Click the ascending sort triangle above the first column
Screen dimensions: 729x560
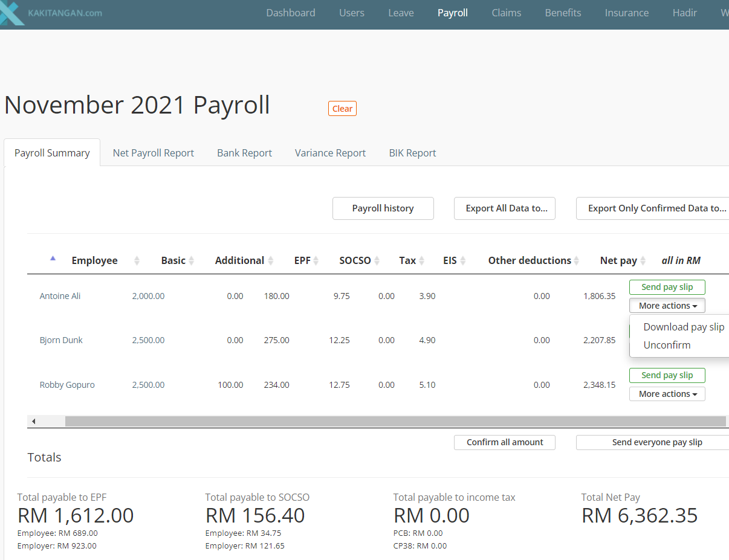point(53,257)
